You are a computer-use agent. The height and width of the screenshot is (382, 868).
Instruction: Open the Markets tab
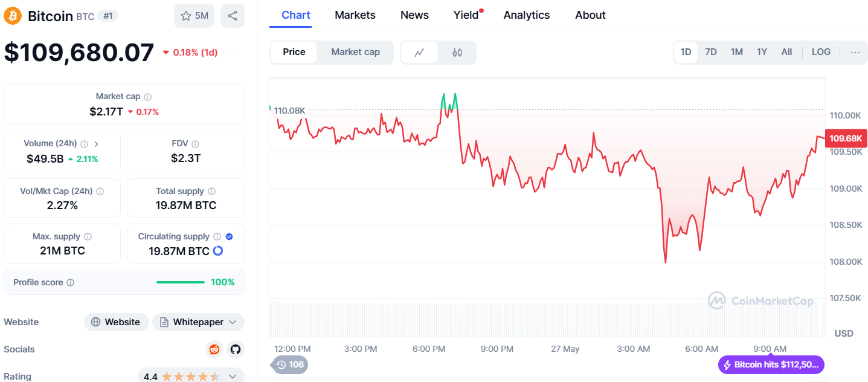pyautogui.click(x=355, y=15)
